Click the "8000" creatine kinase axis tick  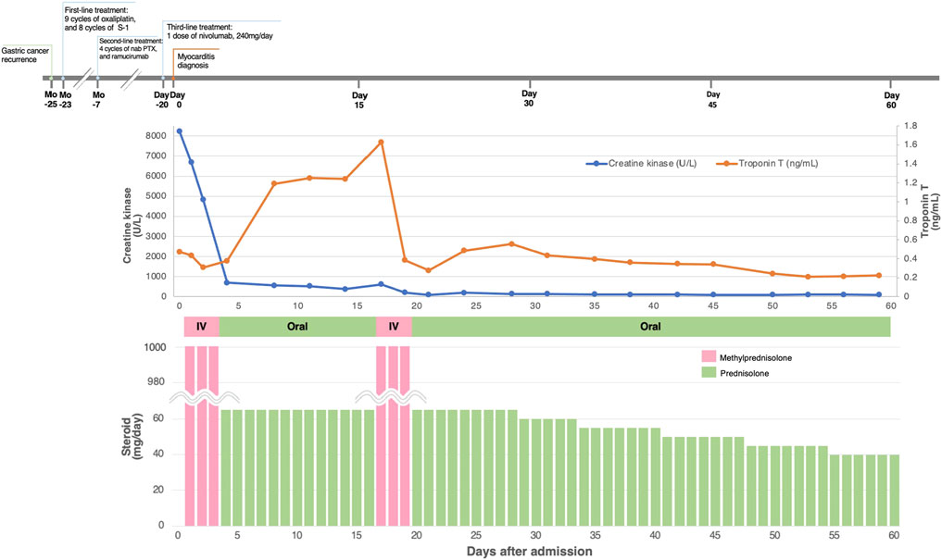(156, 136)
